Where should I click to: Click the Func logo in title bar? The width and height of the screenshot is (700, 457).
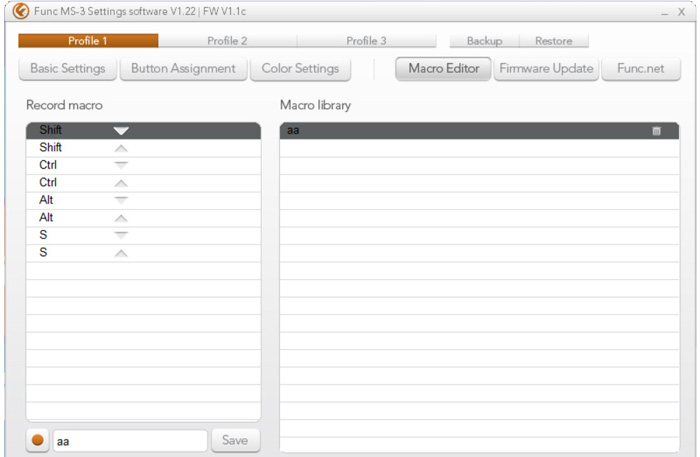click(20, 11)
